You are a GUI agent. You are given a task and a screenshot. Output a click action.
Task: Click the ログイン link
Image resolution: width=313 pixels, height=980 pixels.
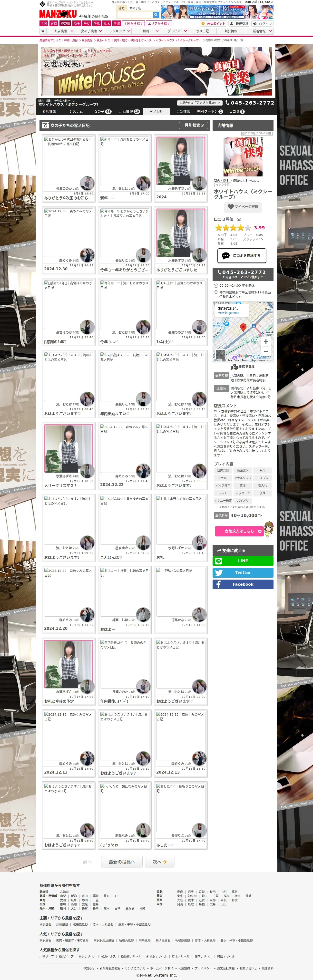[x=262, y=24]
